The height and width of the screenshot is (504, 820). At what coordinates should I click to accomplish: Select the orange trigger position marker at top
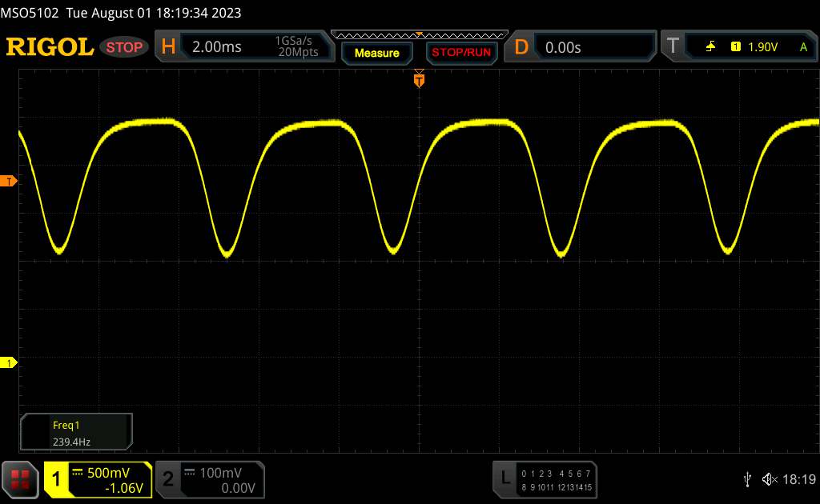pyautogui.click(x=418, y=78)
